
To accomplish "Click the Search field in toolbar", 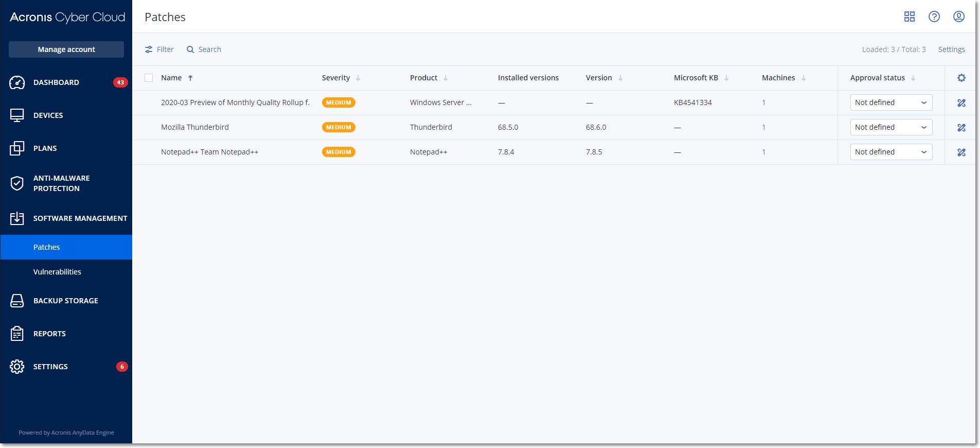I will 204,49.
